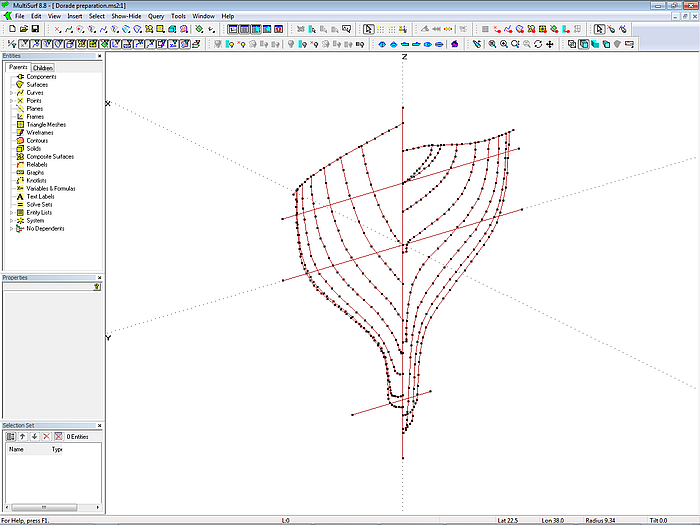The image size is (700, 525).
Task: Click the up arrow in Selection Set panel
Action: point(22,436)
